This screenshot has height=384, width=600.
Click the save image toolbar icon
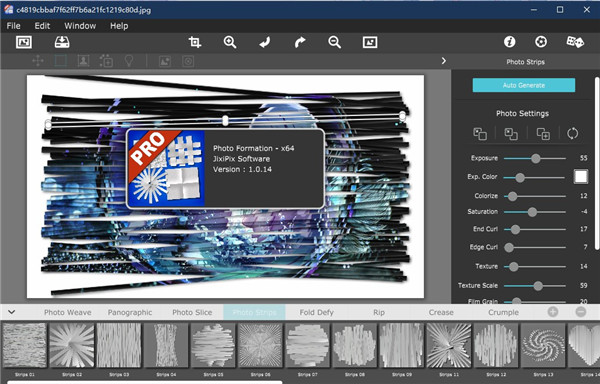tap(62, 42)
